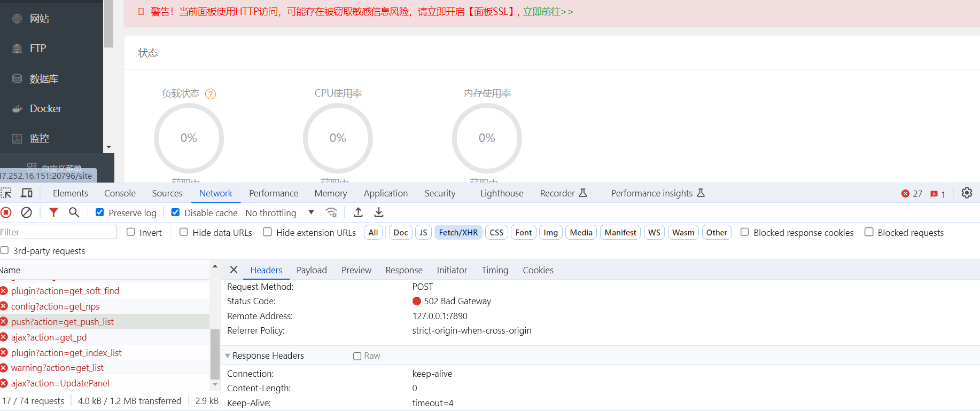
Task: Select the Fetch/XHR filter
Action: [x=458, y=232]
